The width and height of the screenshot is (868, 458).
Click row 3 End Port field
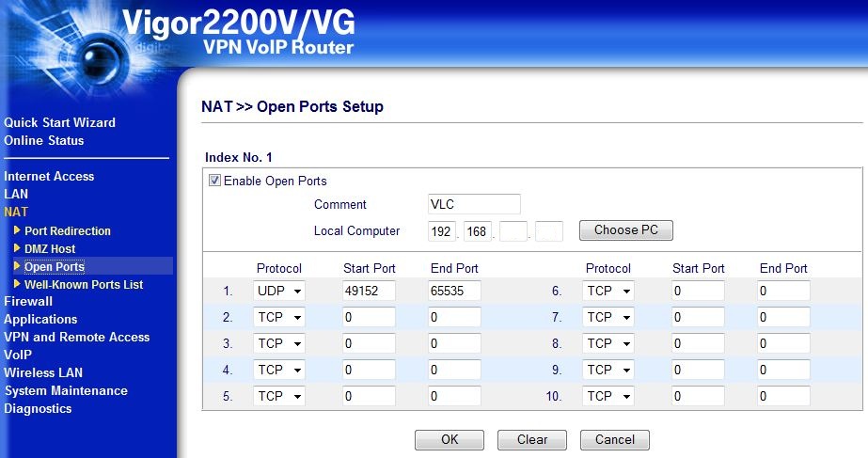454,343
